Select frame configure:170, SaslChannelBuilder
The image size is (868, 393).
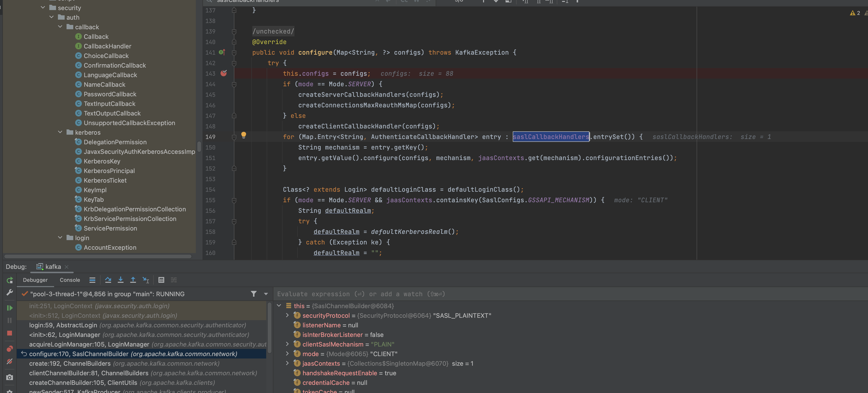click(141, 354)
